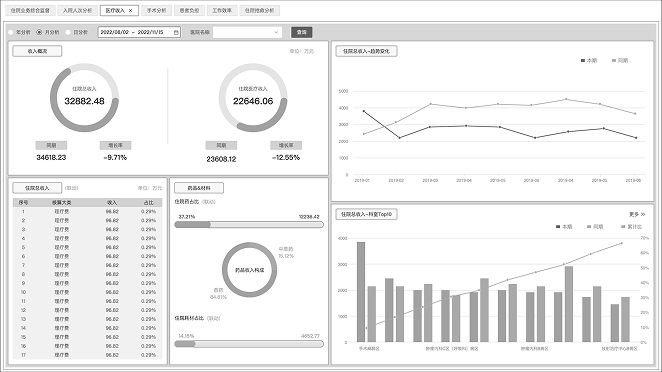Switch to the 患者负担 tab
The width and height of the screenshot is (662, 372).
click(189, 11)
